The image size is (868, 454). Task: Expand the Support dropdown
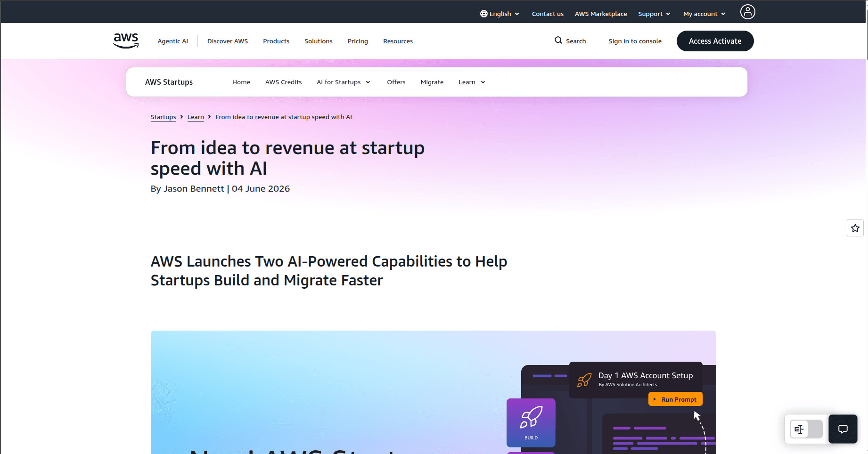[x=654, y=14]
